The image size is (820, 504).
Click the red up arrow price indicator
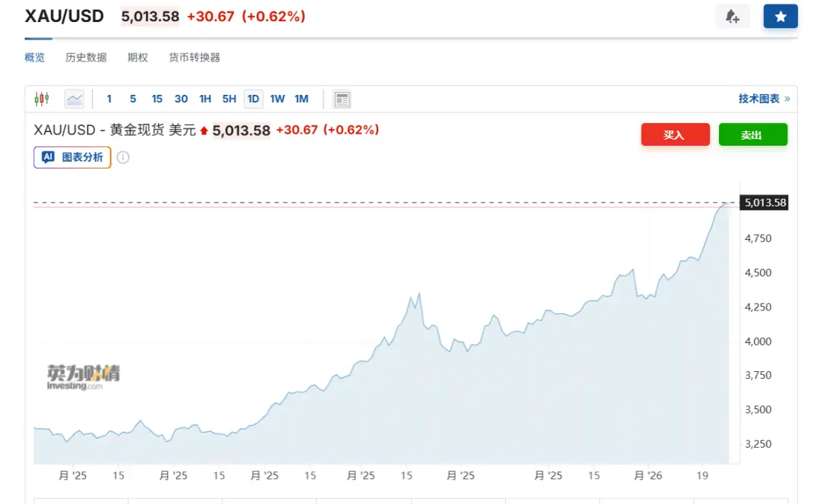click(203, 131)
